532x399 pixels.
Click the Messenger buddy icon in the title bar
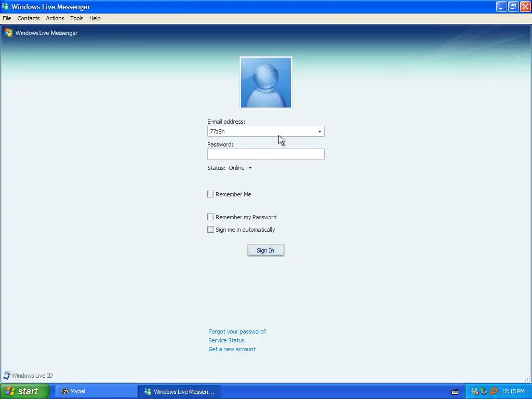[5, 6]
